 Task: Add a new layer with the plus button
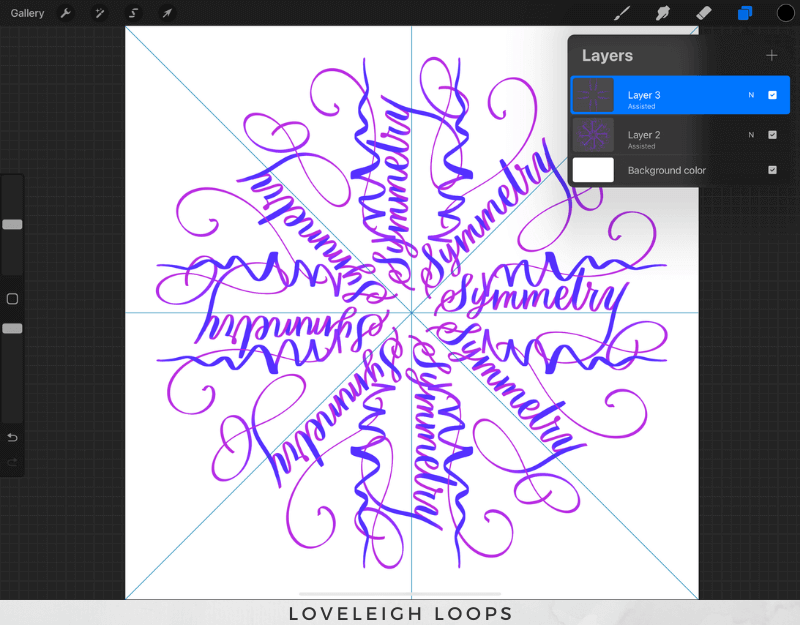tap(772, 55)
